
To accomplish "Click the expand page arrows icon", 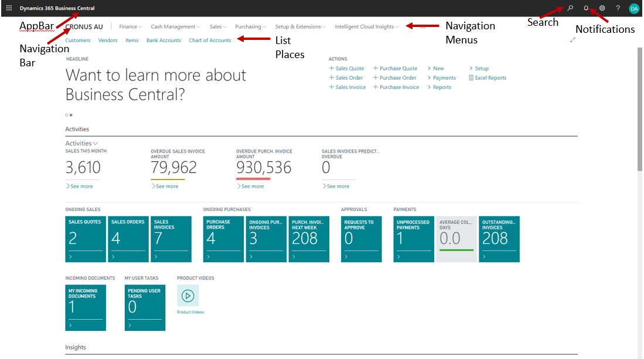I will click(x=573, y=40).
